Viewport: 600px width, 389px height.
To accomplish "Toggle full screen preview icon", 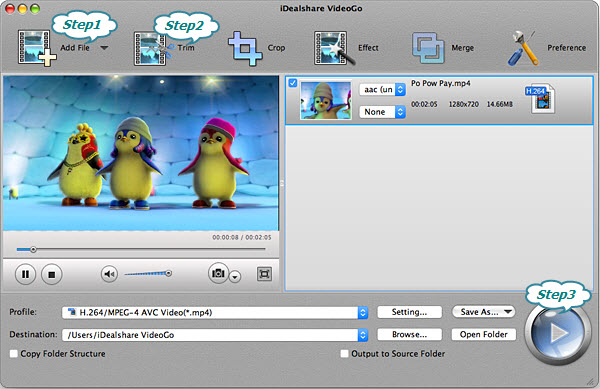I will click(x=264, y=274).
